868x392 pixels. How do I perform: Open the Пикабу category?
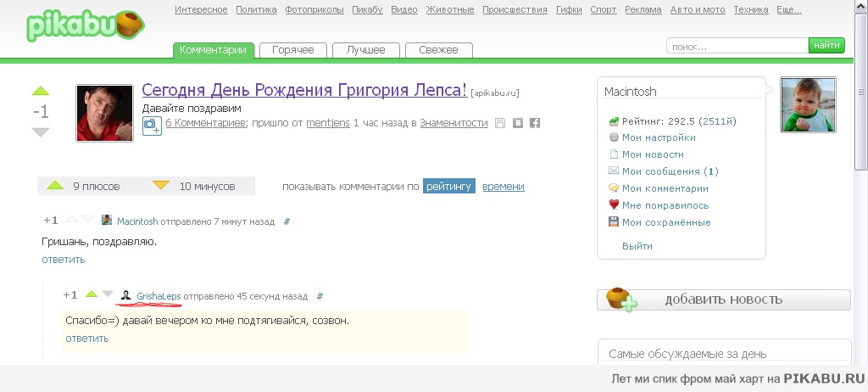click(367, 9)
